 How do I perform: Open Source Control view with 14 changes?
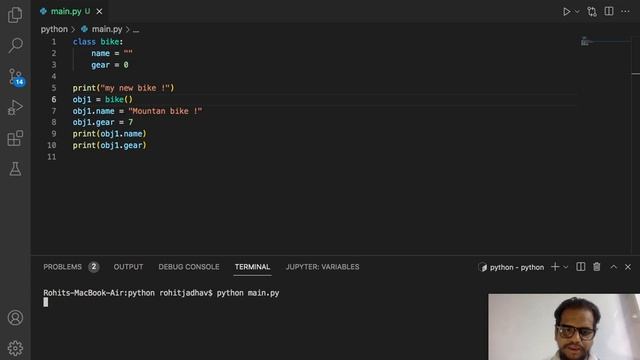tap(16, 77)
